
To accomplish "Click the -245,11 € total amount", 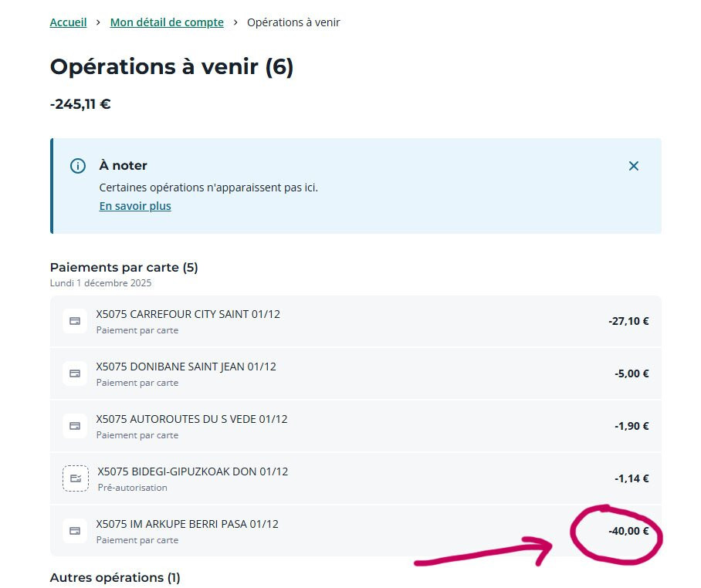I will (80, 104).
